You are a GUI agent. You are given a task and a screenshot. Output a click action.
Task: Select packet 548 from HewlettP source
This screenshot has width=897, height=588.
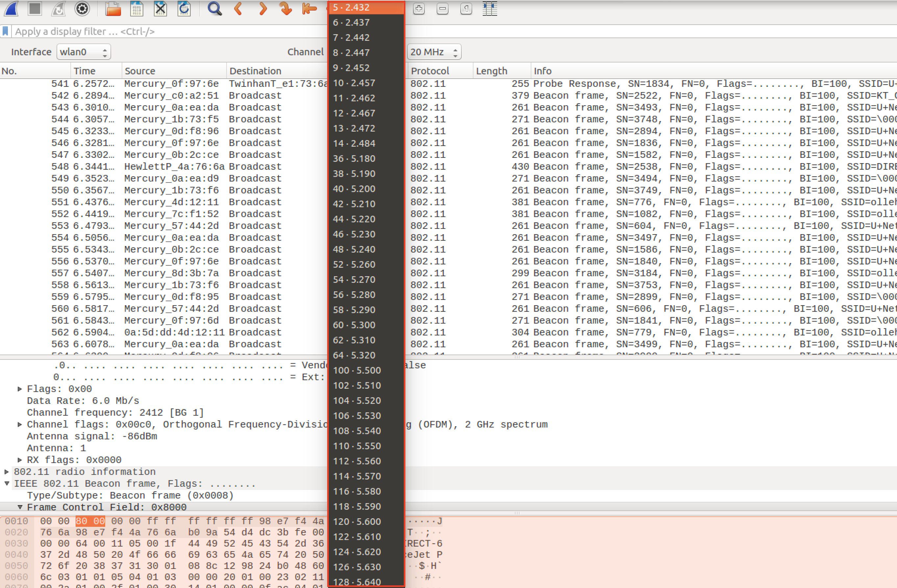tap(174, 167)
